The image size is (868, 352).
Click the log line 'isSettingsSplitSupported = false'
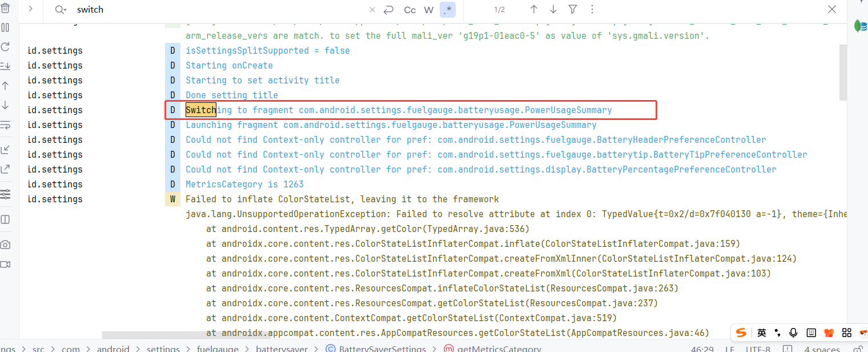coord(268,51)
